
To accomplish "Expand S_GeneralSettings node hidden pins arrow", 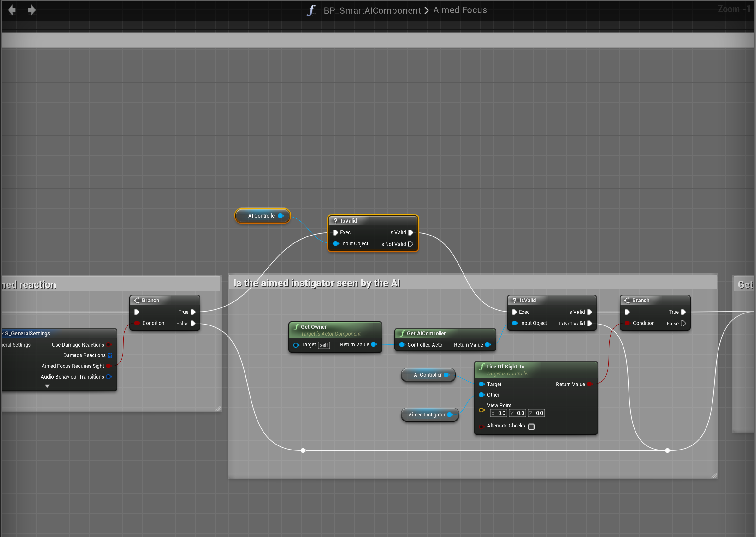I will pos(47,386).
